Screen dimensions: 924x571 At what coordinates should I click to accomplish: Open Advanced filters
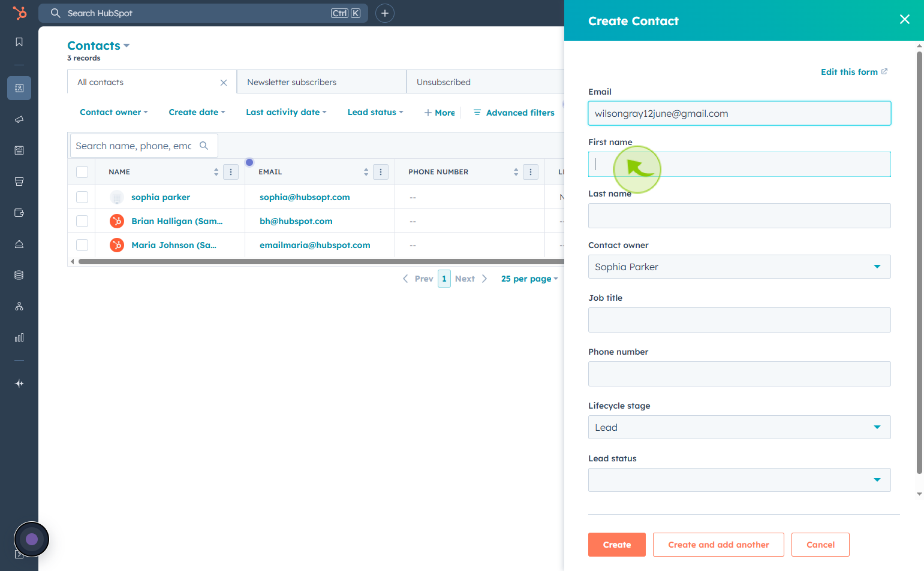click(514, 113)
